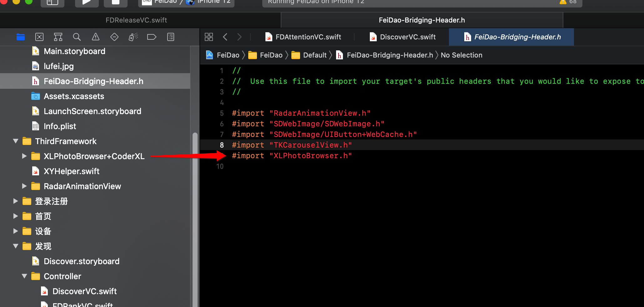
Task: Click the Running FeiDao activity status
Action: point(316,2)
